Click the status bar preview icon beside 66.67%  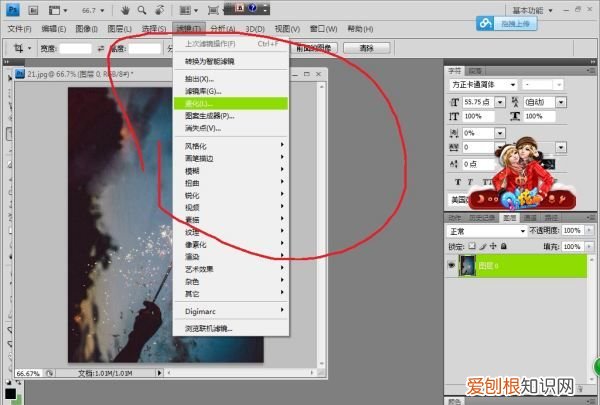[49, 372]
